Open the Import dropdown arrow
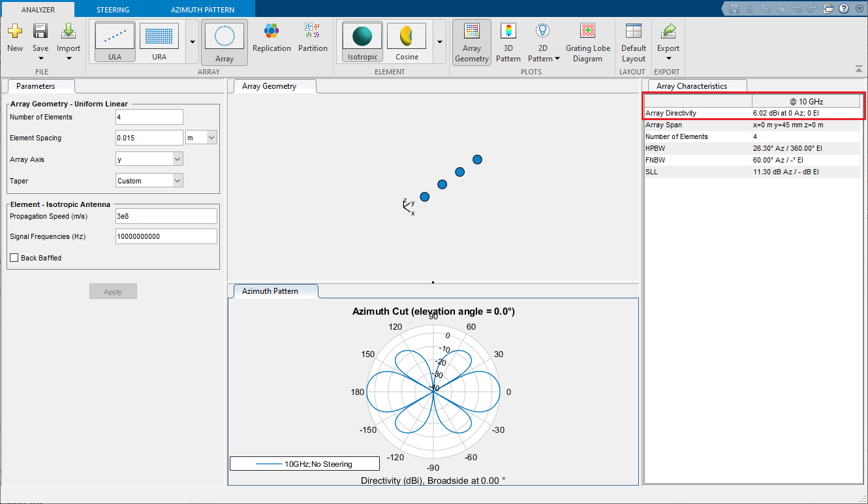Viewport: 868px width, 504px height. point(69,58)
